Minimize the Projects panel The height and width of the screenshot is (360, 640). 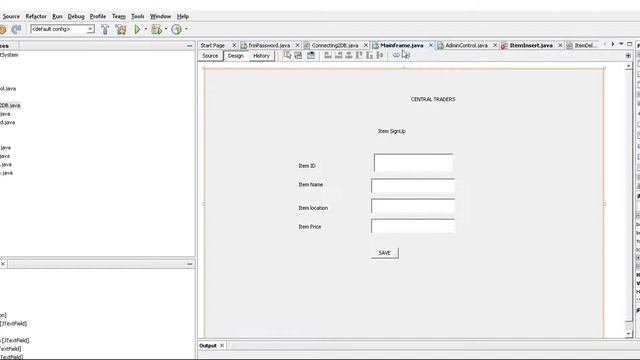click(x=189, y=46)
